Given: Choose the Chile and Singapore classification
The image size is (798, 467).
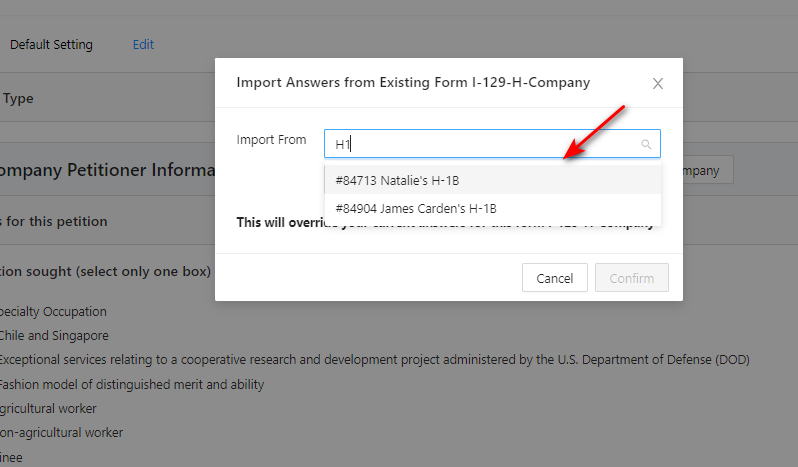Looking at the screenshot, I should coord(54,336).
